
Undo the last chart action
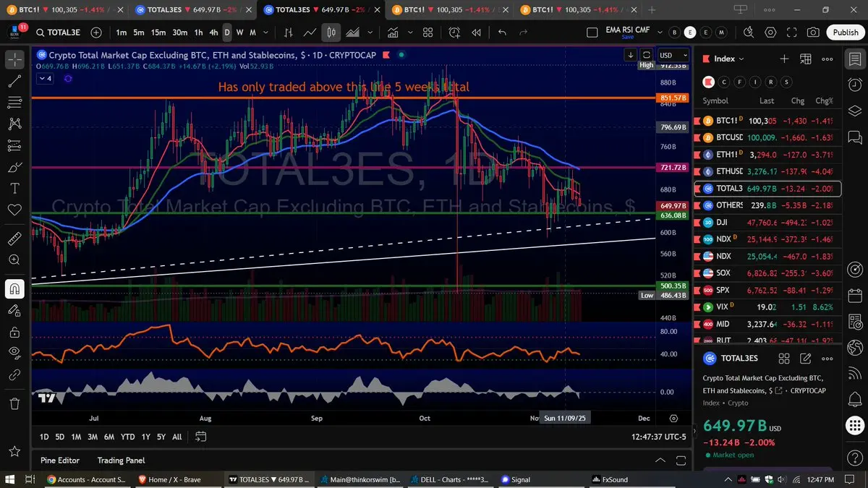coord(503,33)
